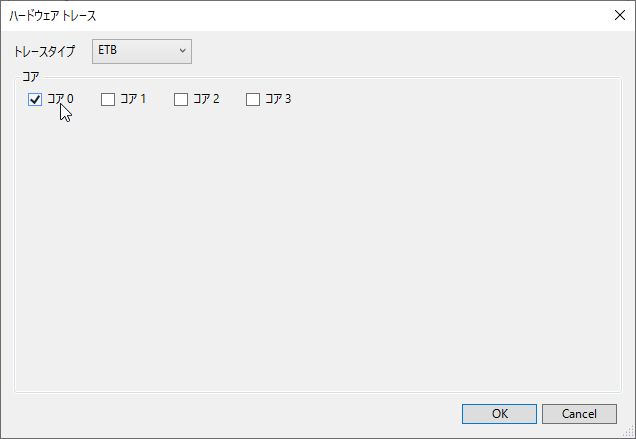The image size is (636, 439).
Task: Uncheck the コア 0 checkbox
Action: (x=35, y=99)
